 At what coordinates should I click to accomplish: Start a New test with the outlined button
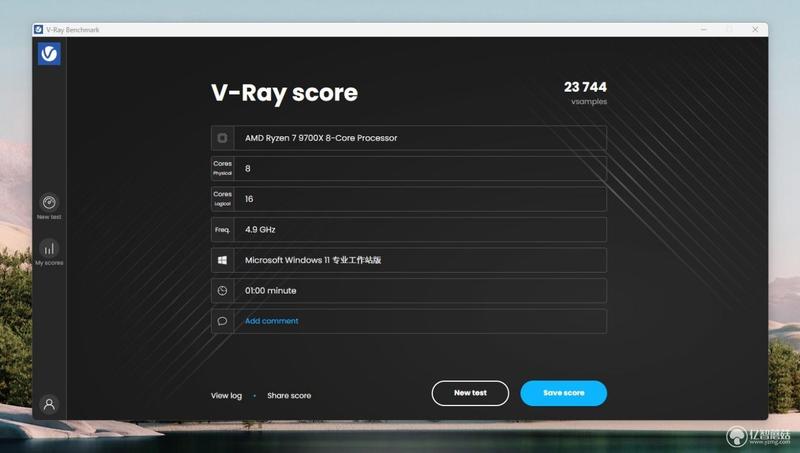pos(470,393)
